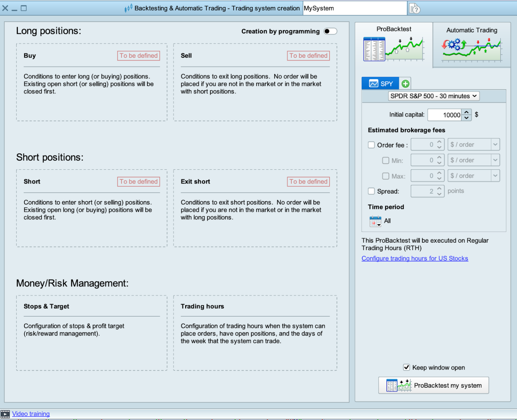Uncheck Keep window open
Screen dimensions: 517x420
(x=407, y=367)
